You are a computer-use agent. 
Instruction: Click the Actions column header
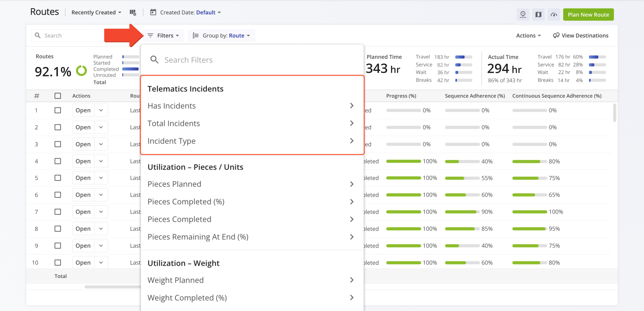pos(81,96)
